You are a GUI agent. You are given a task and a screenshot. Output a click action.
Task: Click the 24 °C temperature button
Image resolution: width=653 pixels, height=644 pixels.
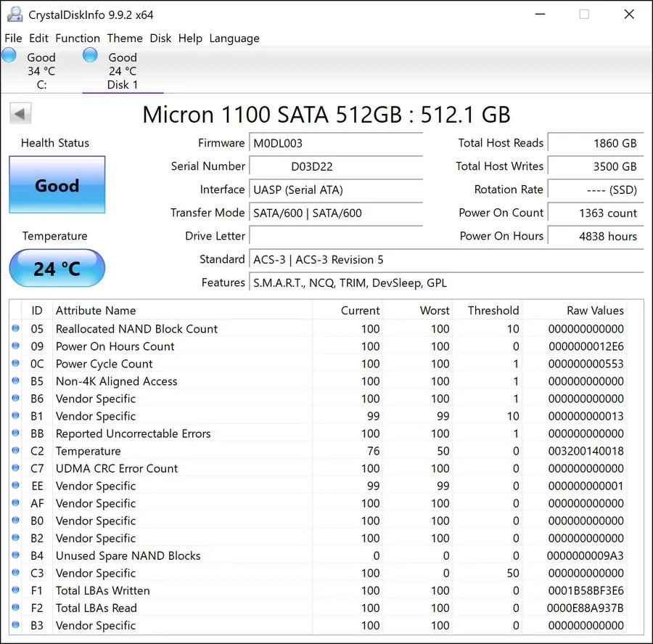[x=57, y=268]
